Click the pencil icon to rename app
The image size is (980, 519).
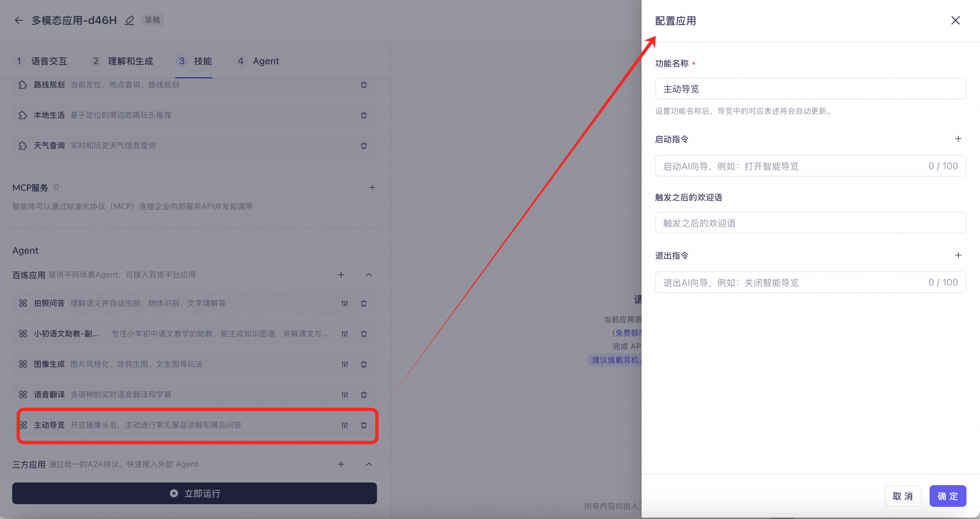129,20
